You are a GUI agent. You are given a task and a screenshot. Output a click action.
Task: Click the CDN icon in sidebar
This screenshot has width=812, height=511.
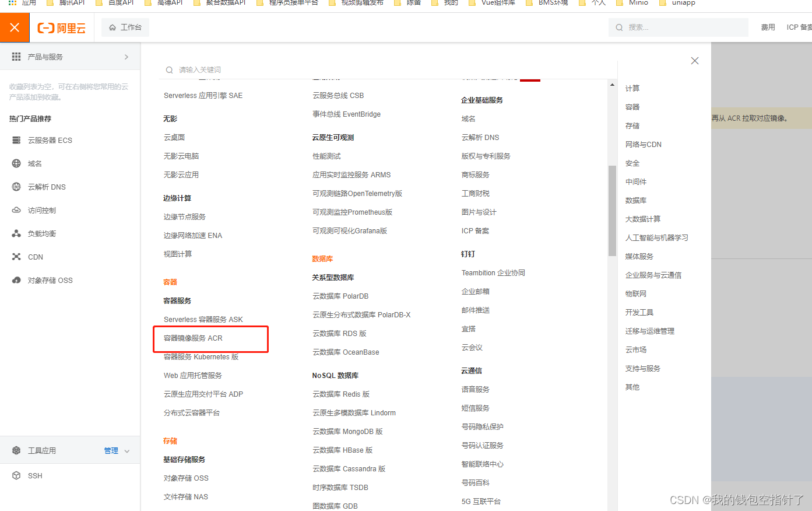click(16, 257)
